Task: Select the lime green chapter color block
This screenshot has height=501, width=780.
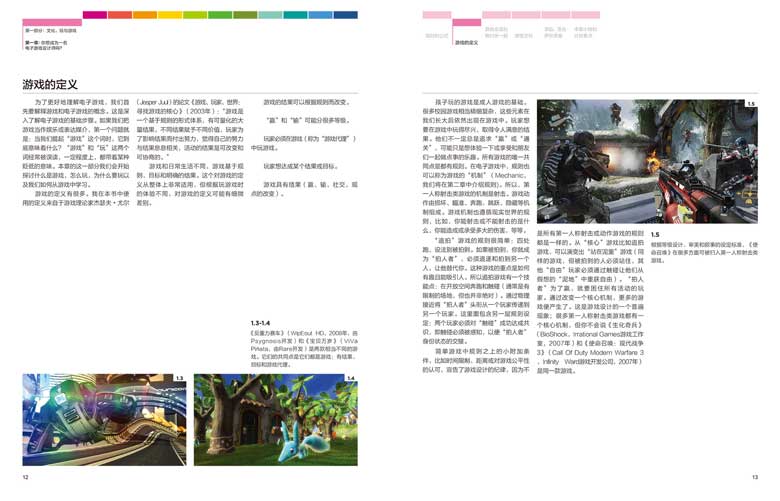Action: [195, 15]
